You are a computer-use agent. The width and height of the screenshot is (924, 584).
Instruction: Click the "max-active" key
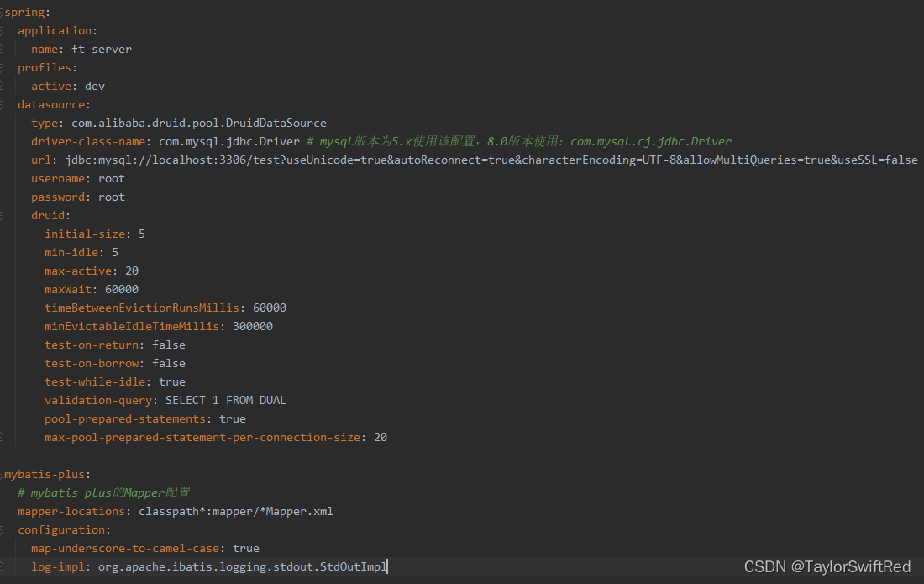[78, 271]
